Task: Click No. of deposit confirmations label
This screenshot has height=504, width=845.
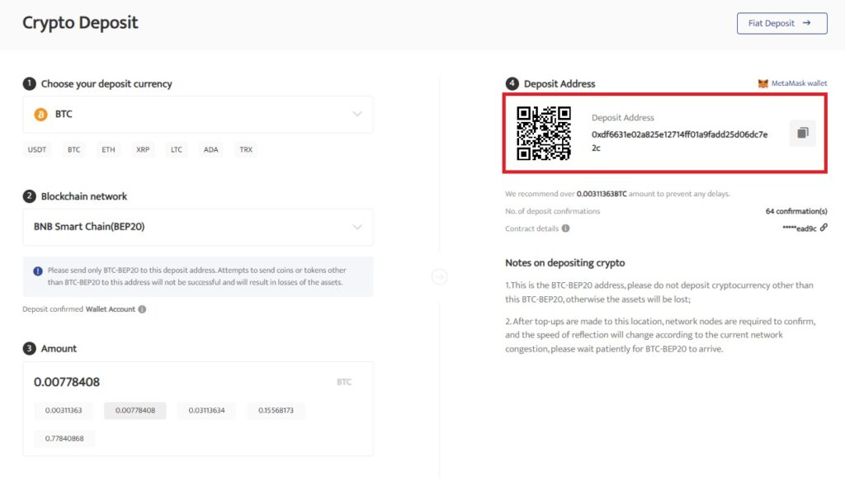Action: pyautogui.click(x=552, y=211)
